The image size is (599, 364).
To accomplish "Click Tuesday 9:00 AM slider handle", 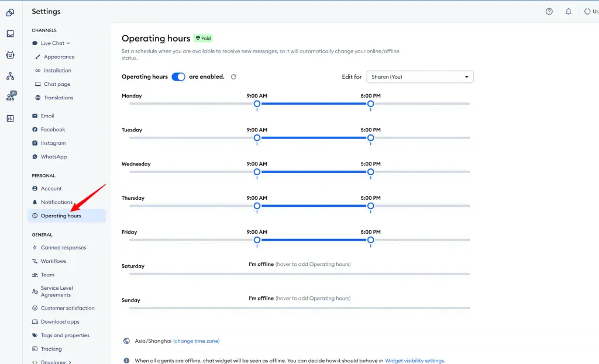I will click(x=257, y=138).
